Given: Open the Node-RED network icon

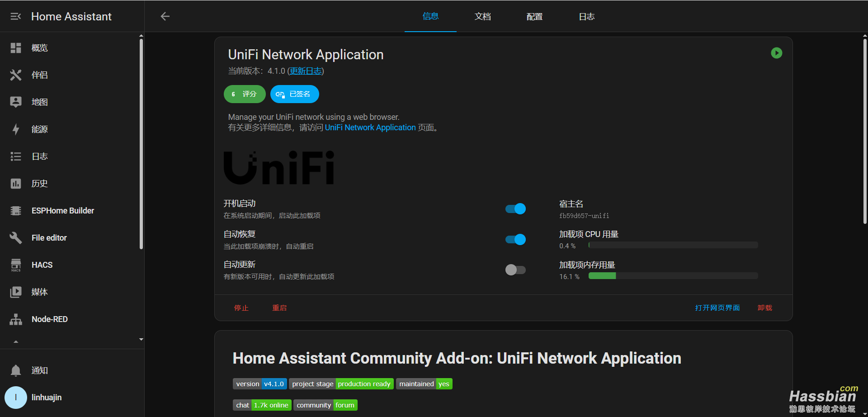Looking at the screenshot, I should pos(16,319).
